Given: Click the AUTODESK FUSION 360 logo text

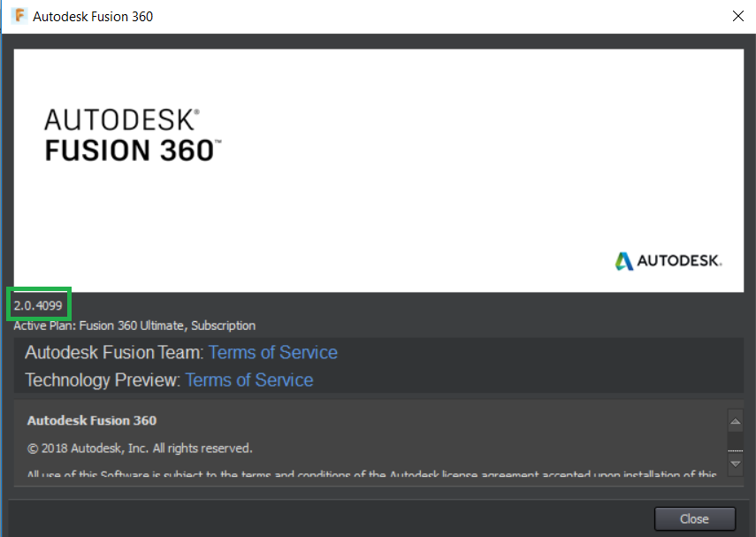Looking at the screenshot, I should click(131, 134).
